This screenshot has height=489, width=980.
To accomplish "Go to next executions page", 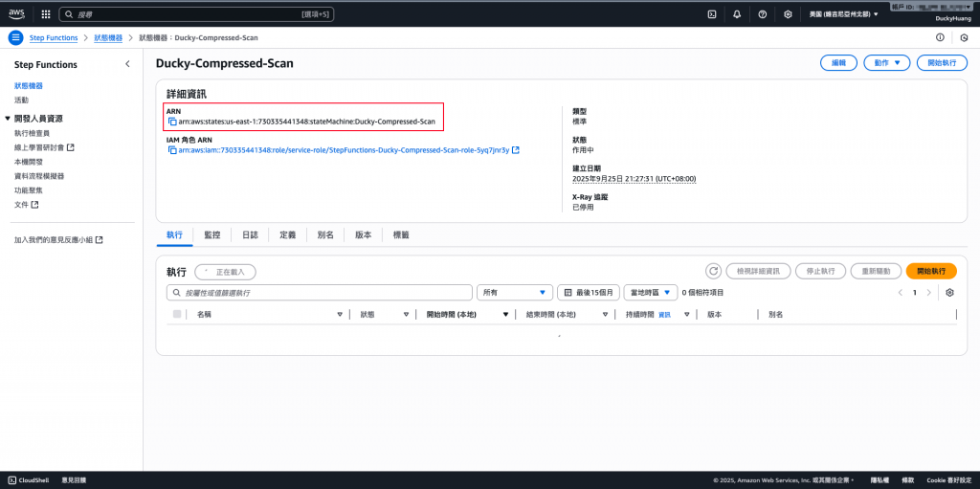I will pos(929,292).
